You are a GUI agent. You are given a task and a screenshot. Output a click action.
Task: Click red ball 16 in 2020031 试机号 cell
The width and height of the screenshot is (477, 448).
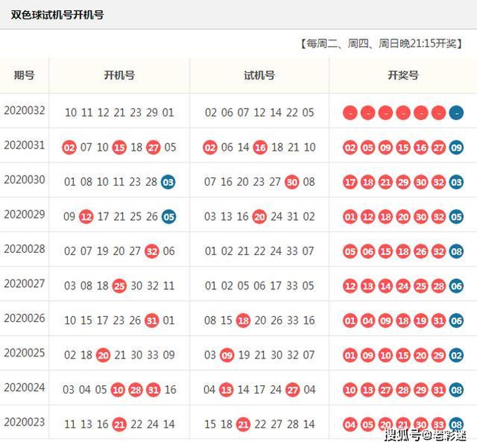click(x=260, y=147)
